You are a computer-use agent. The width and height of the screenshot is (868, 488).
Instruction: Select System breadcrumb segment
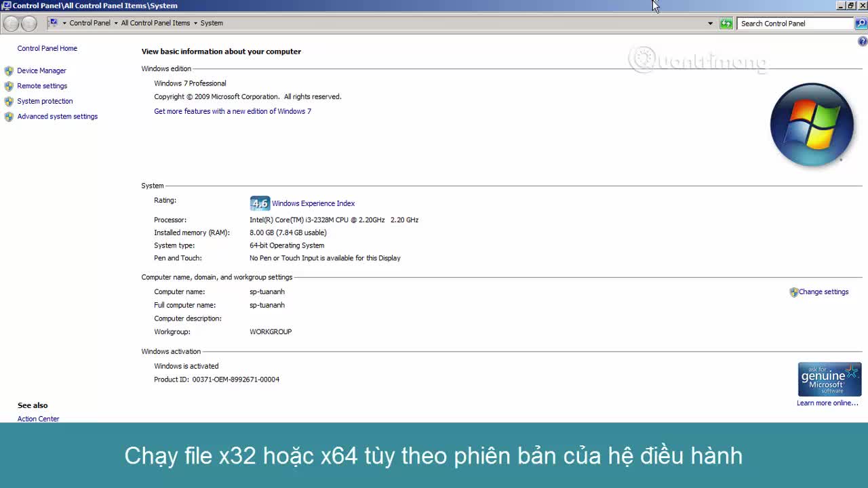(x=212, y=23)
